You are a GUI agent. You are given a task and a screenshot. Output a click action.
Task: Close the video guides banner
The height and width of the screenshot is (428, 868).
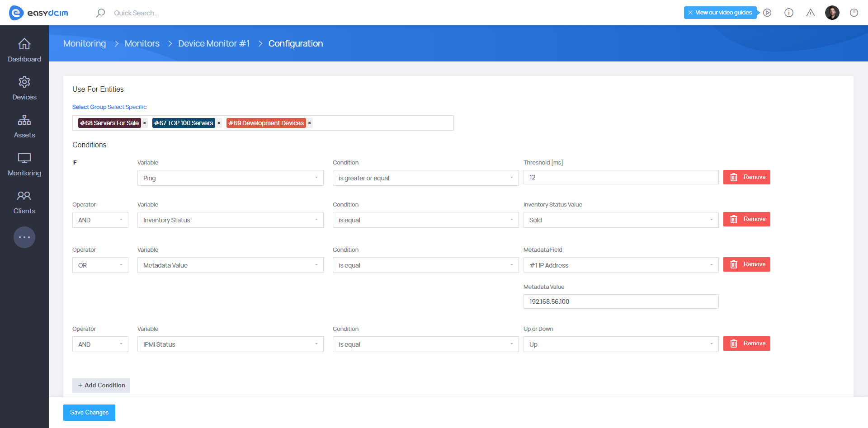pyautogui.click(x=690, y=13)
